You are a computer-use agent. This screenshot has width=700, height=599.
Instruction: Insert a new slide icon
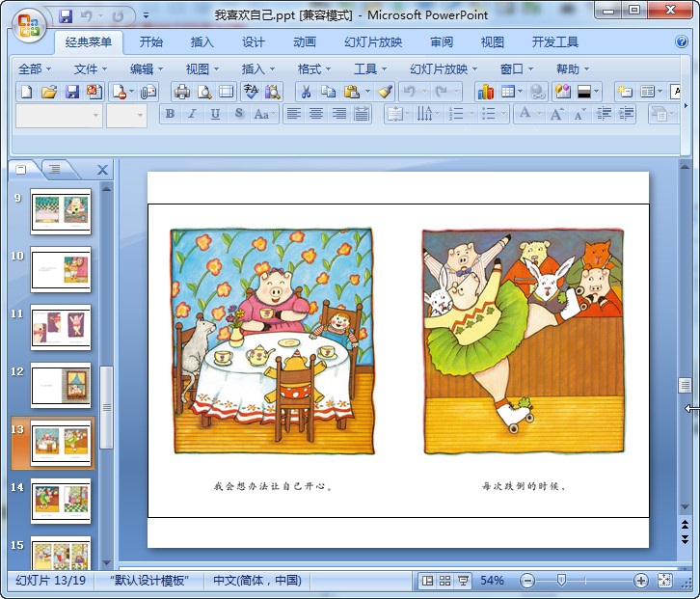[625, 92]
